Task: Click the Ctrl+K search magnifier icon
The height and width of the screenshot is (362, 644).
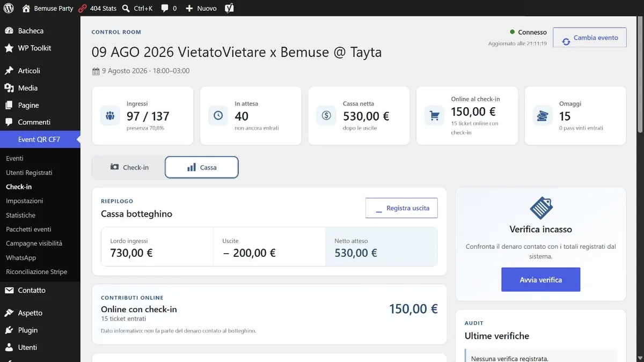Action: pyautogui.click(x=126, y=8)
